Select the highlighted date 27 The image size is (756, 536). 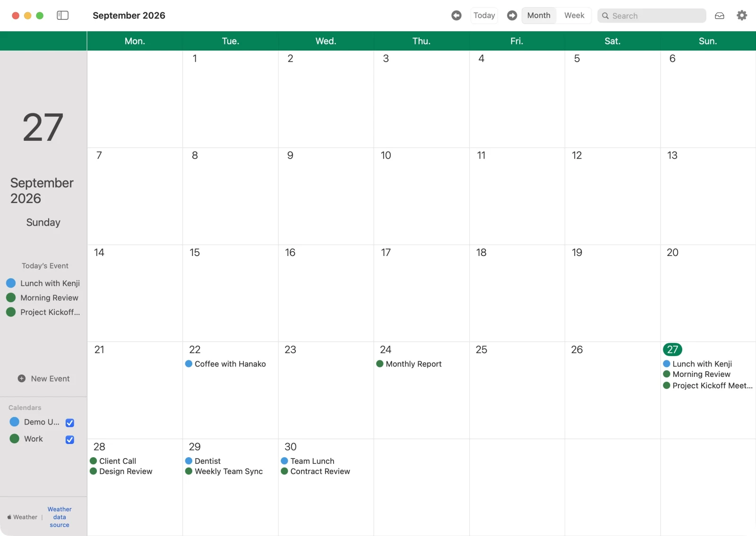pyautogui.click(x=672, y=349)
